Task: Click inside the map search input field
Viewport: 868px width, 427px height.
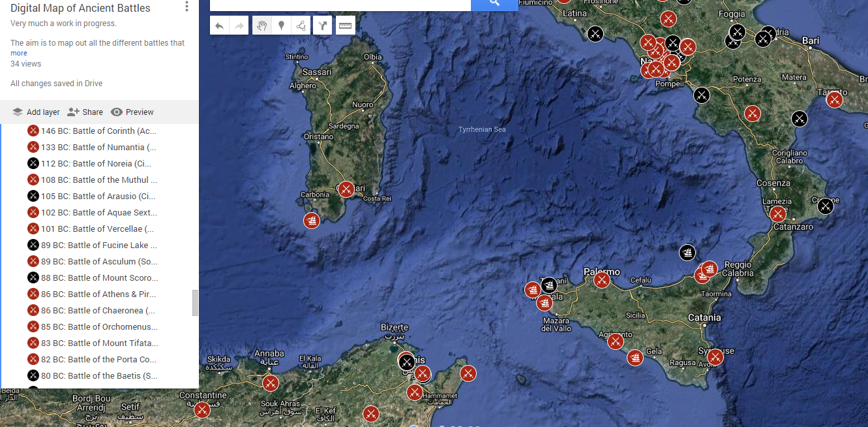Action: click(339, 5)
